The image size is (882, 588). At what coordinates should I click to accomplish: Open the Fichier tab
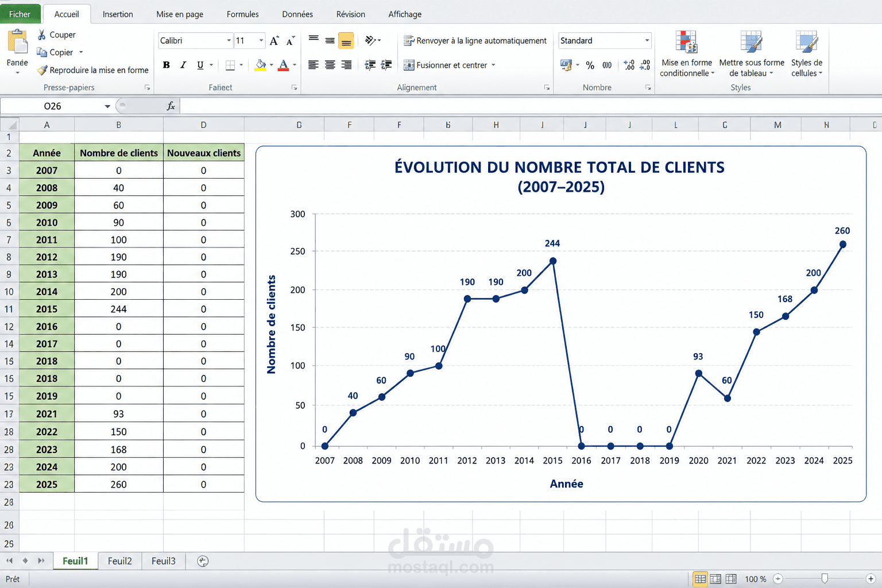pyautogui.click(x=20, y=14)
